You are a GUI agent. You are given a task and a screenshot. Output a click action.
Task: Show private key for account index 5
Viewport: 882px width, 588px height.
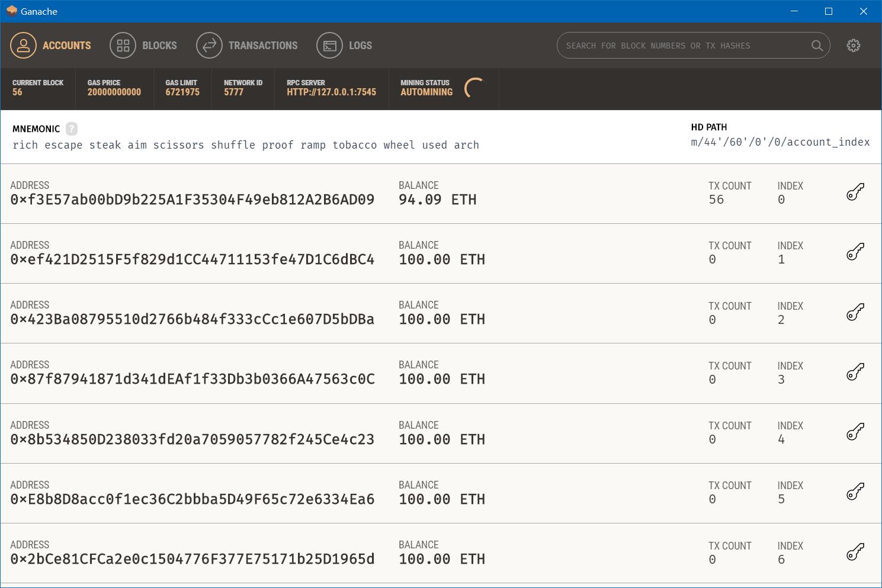tap(855, 492)
